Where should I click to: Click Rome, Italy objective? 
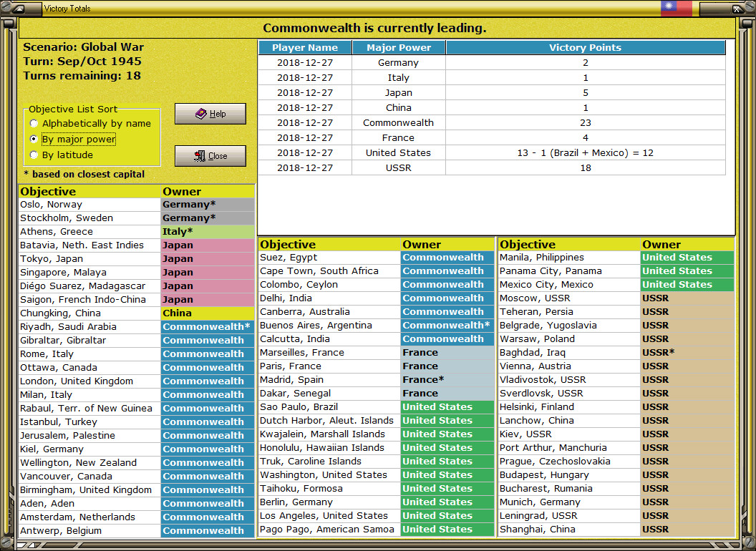[x=89, y=353]
